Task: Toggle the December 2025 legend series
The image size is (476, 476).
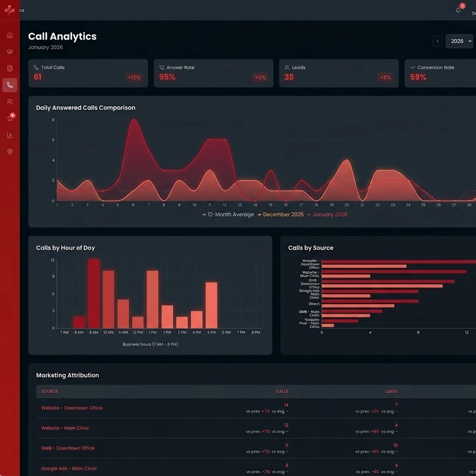Action: click(280, 215)
